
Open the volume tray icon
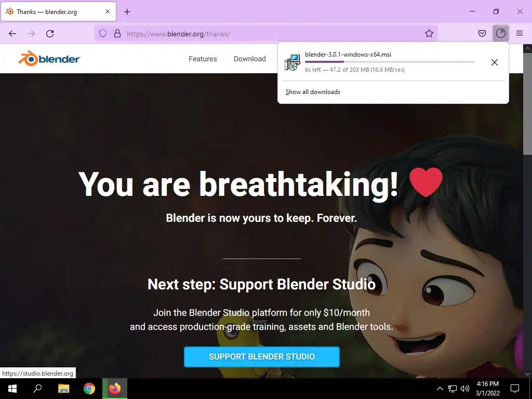pyautogui.click(x=465, y=389)
